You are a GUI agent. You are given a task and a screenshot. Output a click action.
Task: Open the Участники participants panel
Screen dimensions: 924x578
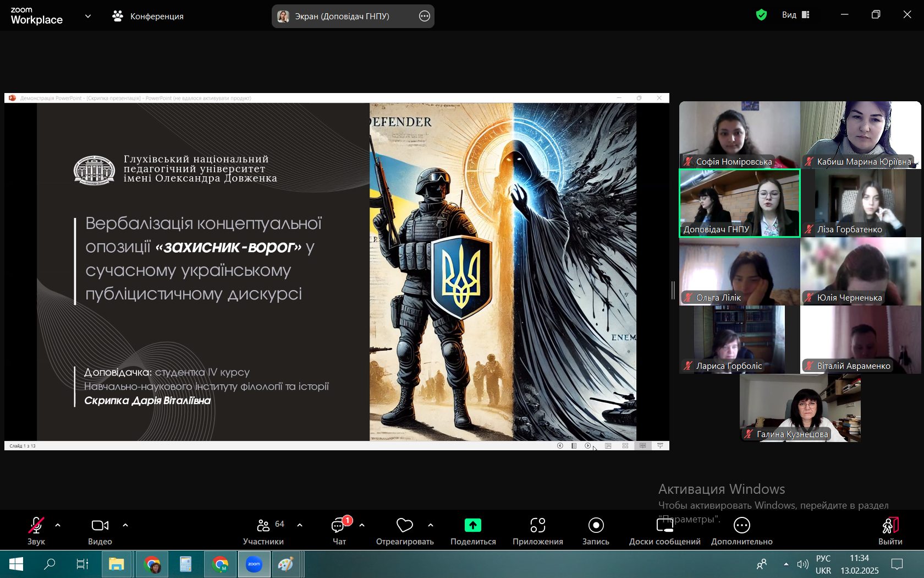tap(263, 531)
